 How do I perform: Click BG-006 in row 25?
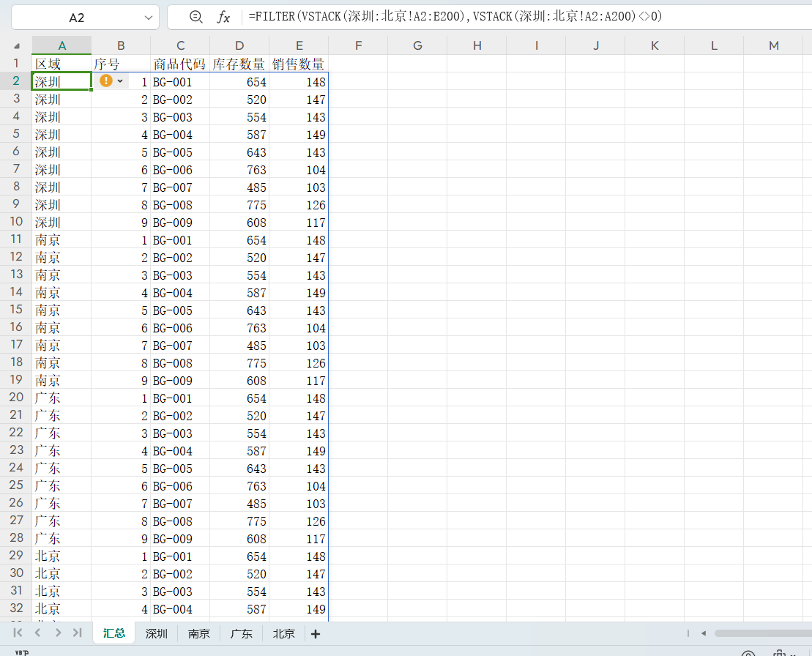click(180, 486)
